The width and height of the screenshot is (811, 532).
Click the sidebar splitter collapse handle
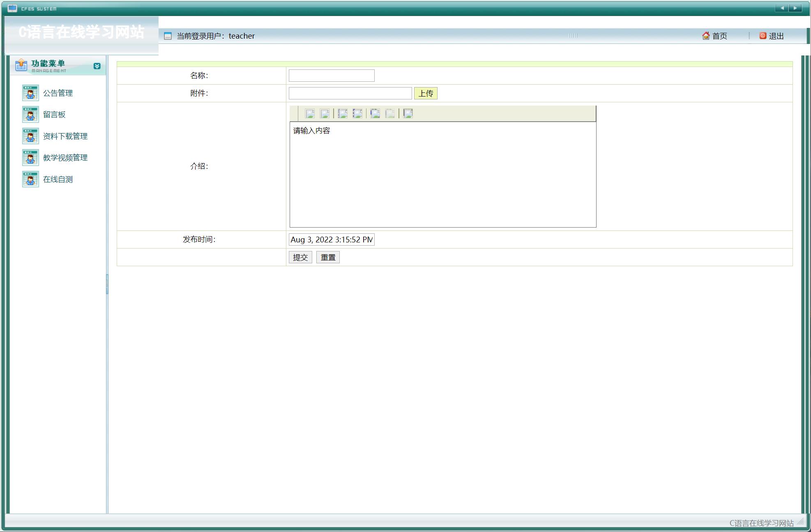108,283
